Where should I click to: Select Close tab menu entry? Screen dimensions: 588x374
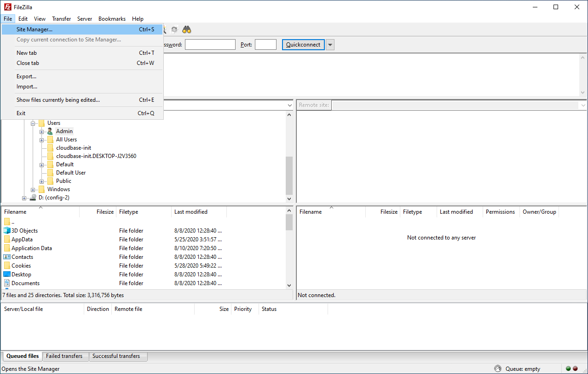point(82,63)
